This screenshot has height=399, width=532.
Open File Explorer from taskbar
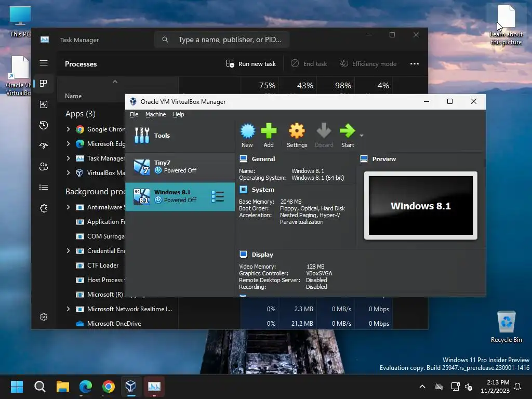click(63, 387)
